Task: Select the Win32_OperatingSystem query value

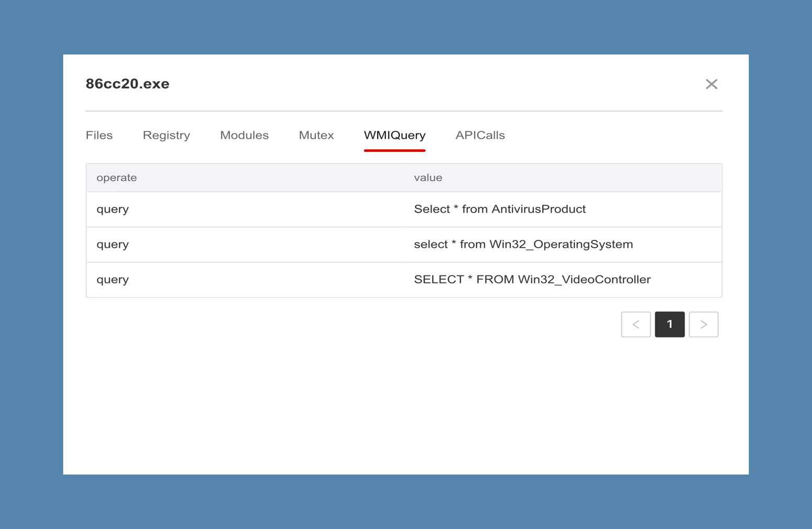Action: point(523,244)
